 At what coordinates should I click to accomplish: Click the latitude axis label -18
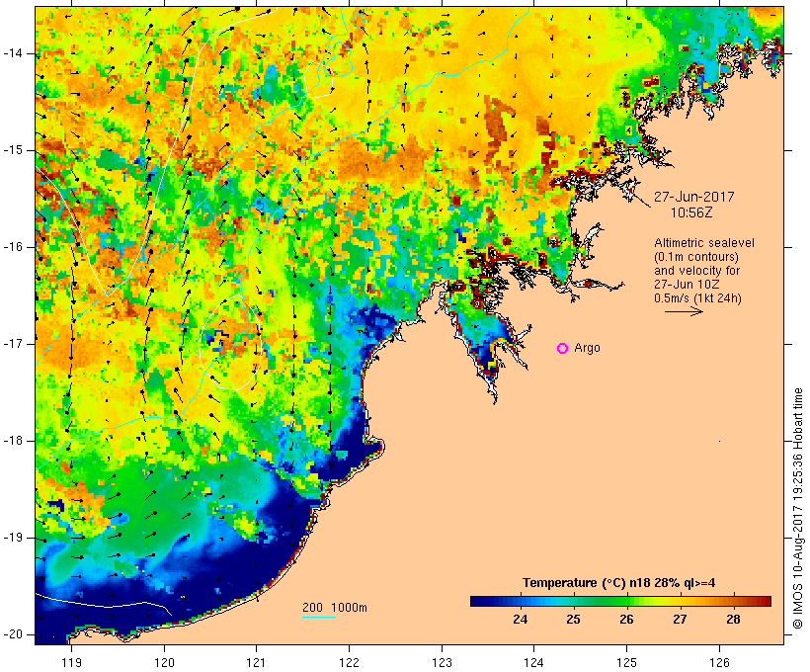click(13, 441)
